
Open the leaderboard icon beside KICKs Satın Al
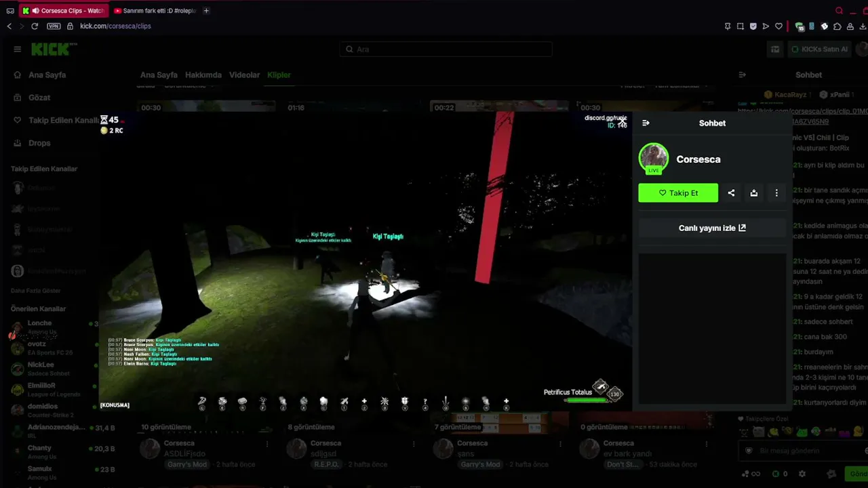tap(775, 49)
